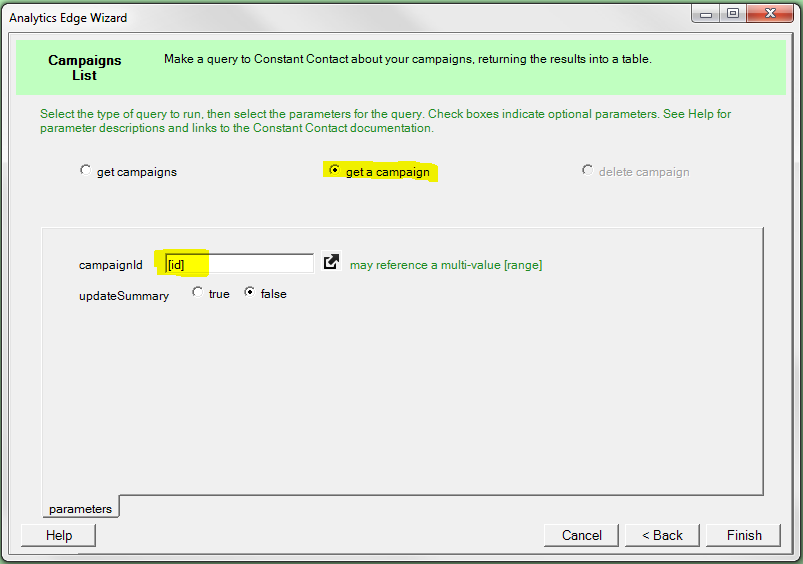The height and width of the screenshot is (564, 803).
Task: Click the 'updateSummary' parameter label
Action: [124, 295]
